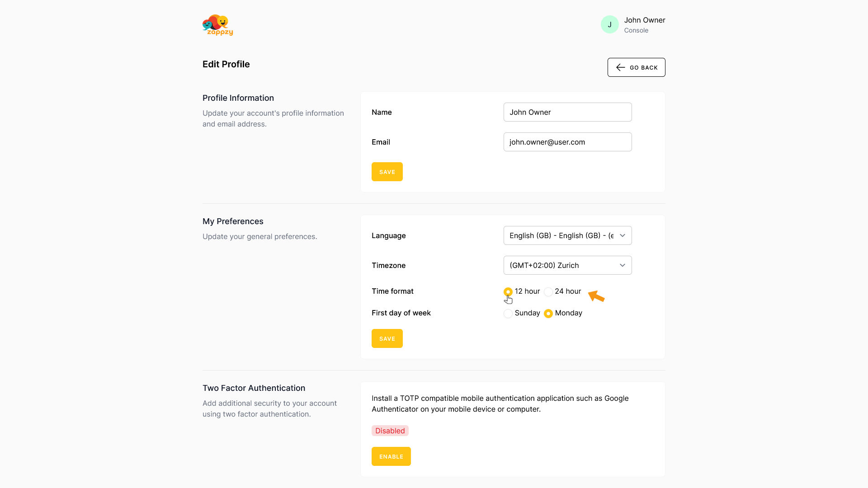Choose Monday as first day of week
This screenshot has width=868, height=488.
click(x=548, y=314)
